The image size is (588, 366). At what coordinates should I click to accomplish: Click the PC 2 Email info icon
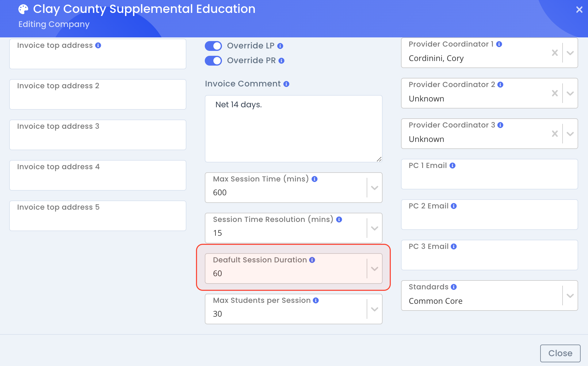pos(454,206)
